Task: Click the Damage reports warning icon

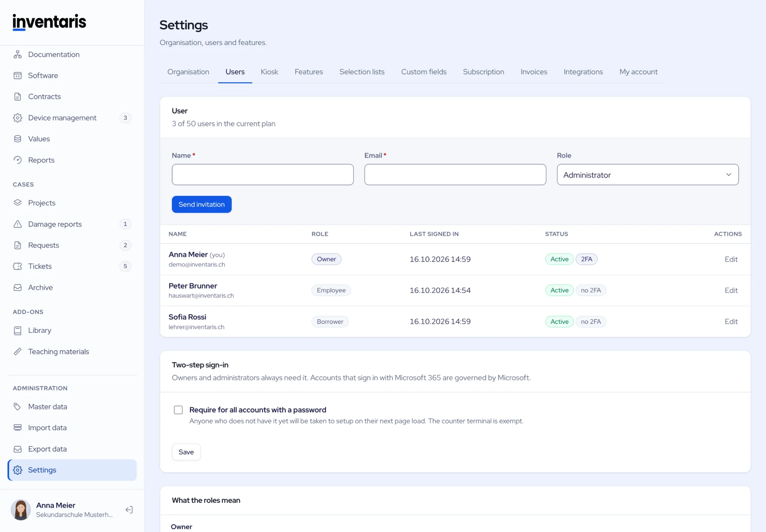Action: coord(18,224)
